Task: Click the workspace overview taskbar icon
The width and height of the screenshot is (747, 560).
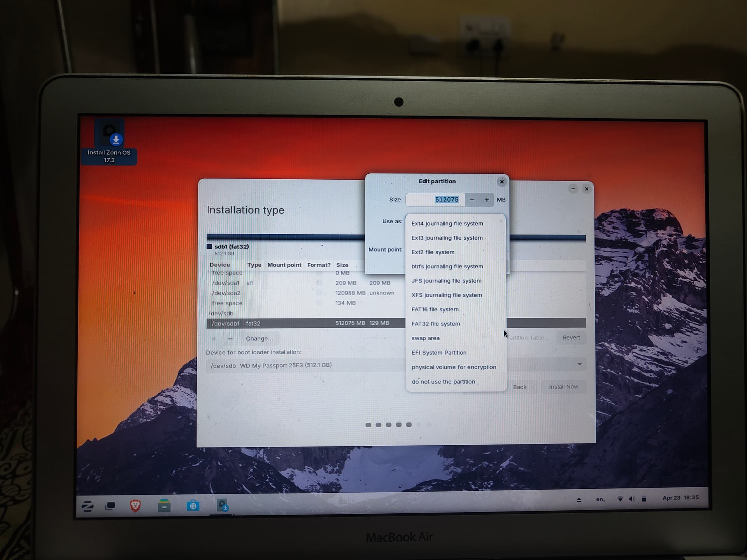Action: pos(110,506)
